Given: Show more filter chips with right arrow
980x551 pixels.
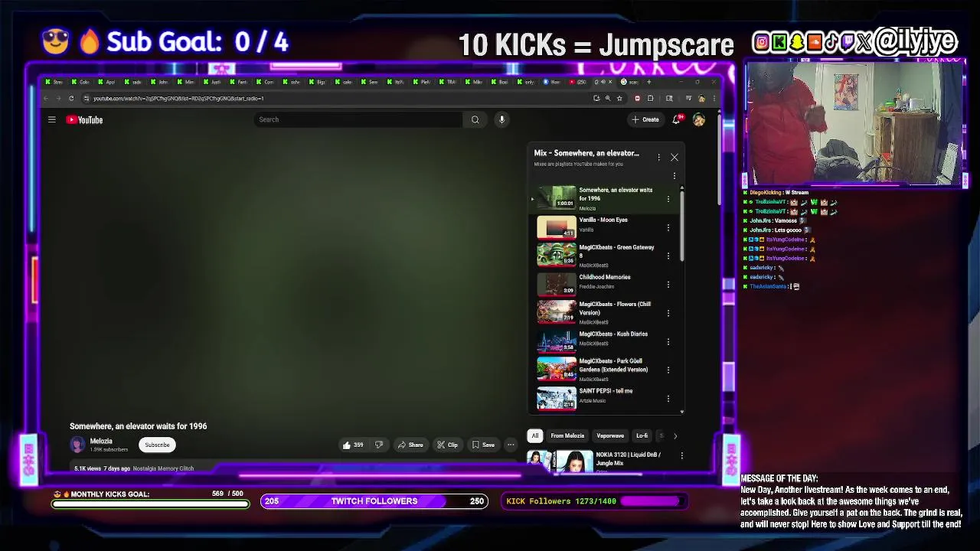Looking at the screenshot, I should click(x=675, y=435).
